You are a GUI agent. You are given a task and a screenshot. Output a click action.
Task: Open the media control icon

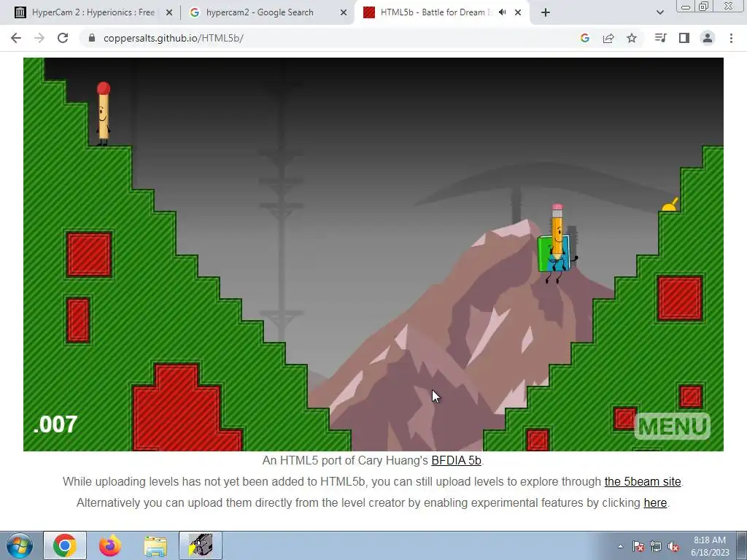[660, 38]
